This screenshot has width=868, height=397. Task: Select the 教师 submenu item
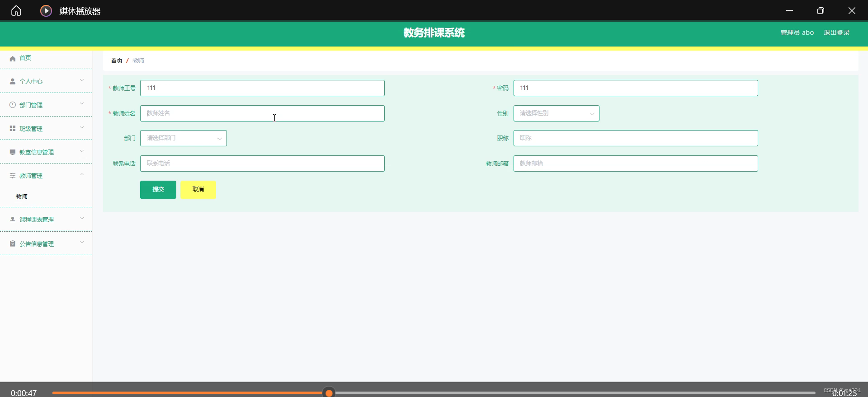pyautogui.click(x=46, y=196)
